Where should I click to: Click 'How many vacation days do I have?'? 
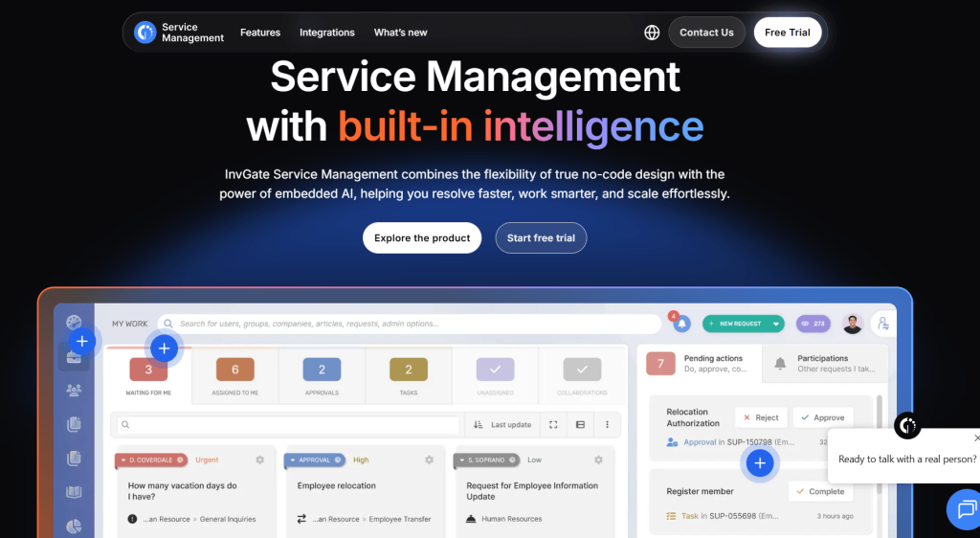coord(183,491)
